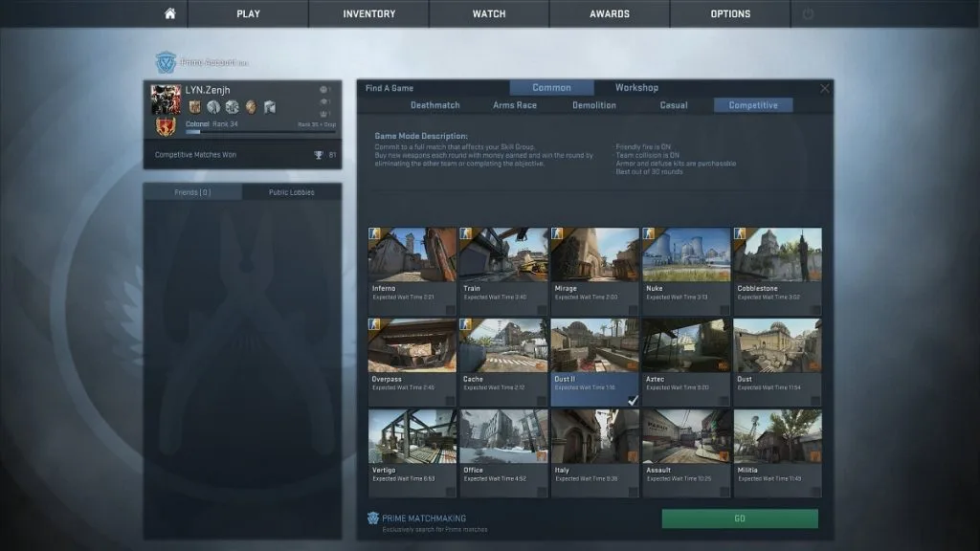
Task: Click the active duty icon on Cache
Action: point(466,324)
